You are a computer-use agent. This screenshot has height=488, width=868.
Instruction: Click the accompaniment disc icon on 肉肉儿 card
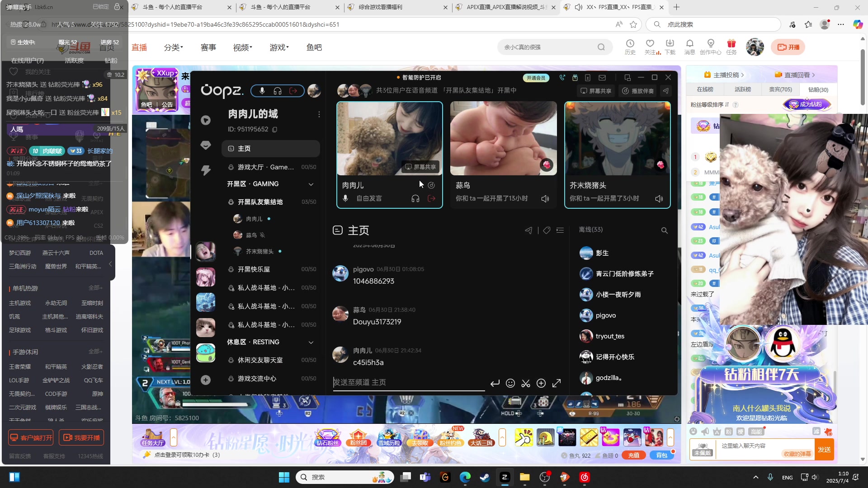point(431,185)
